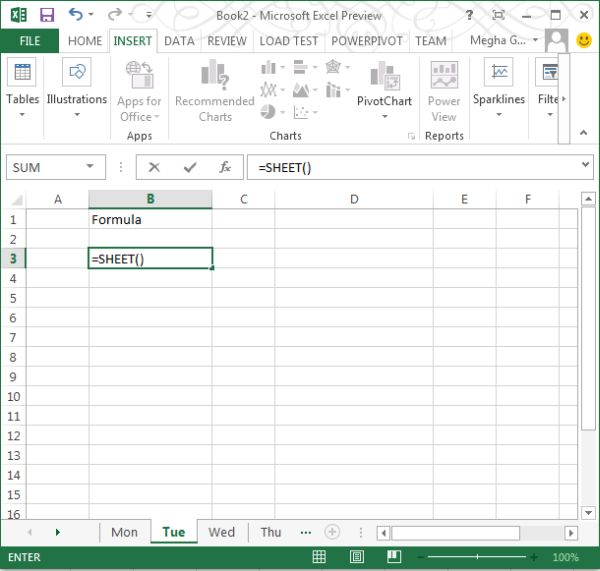Insert a scatter chart
The image size is (600, 571).
pyautogui.click(x=301, y=112)
